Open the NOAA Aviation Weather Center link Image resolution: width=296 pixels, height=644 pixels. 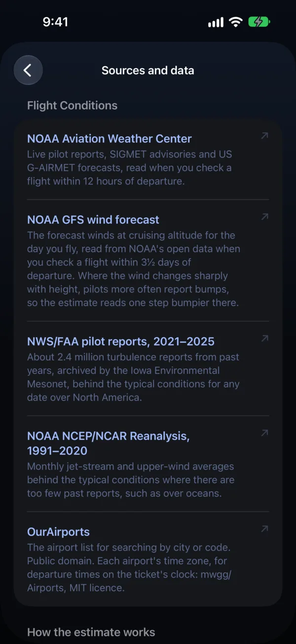(x=109, y=139)
